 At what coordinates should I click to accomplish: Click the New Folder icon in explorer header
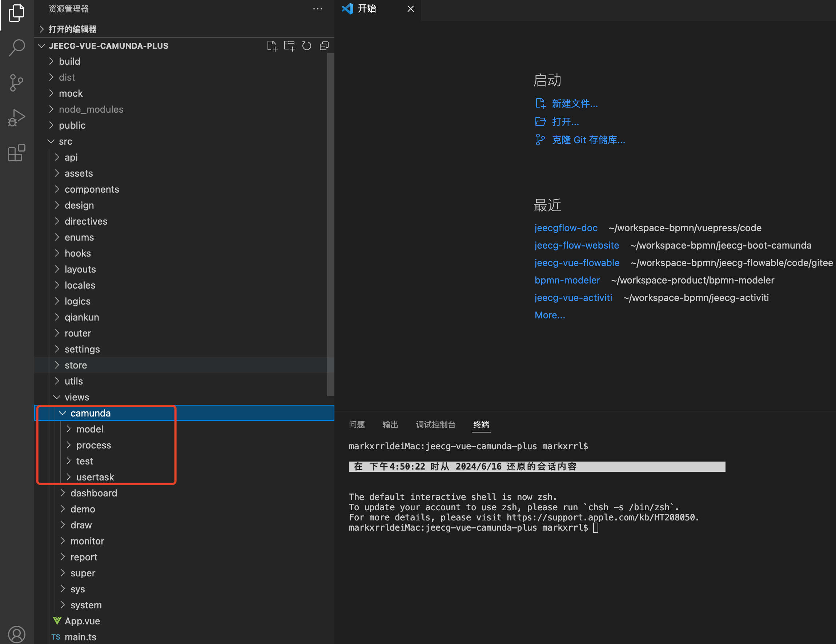tap(289, 46)
